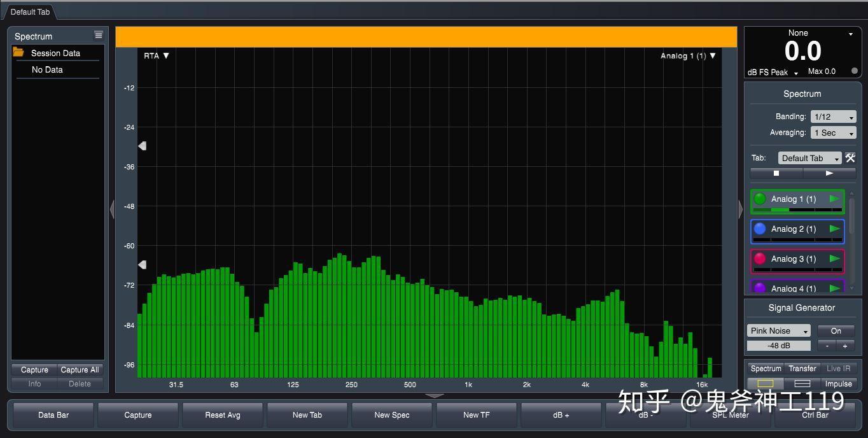Open tab settings tools icon

[850, 158]
